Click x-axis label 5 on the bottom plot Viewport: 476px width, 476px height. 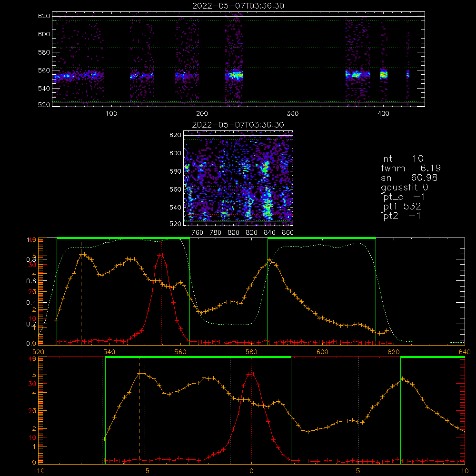click(x=358, y=471)
